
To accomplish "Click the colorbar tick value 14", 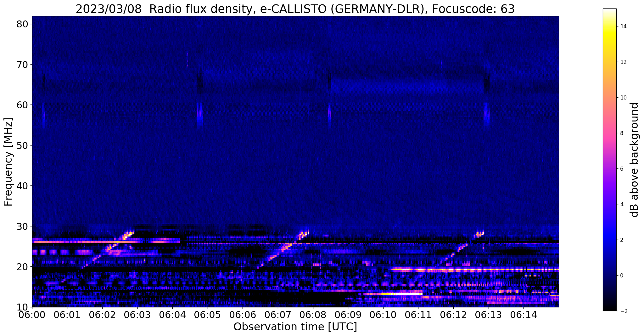I will click(x=623, y=26).
